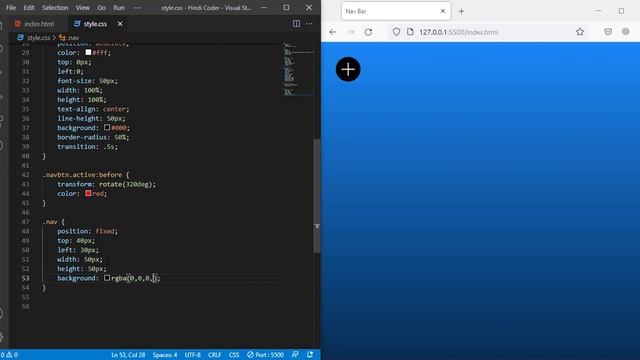Click the Pocket save icon
640x360 pixels.
[x=608, y=32]
